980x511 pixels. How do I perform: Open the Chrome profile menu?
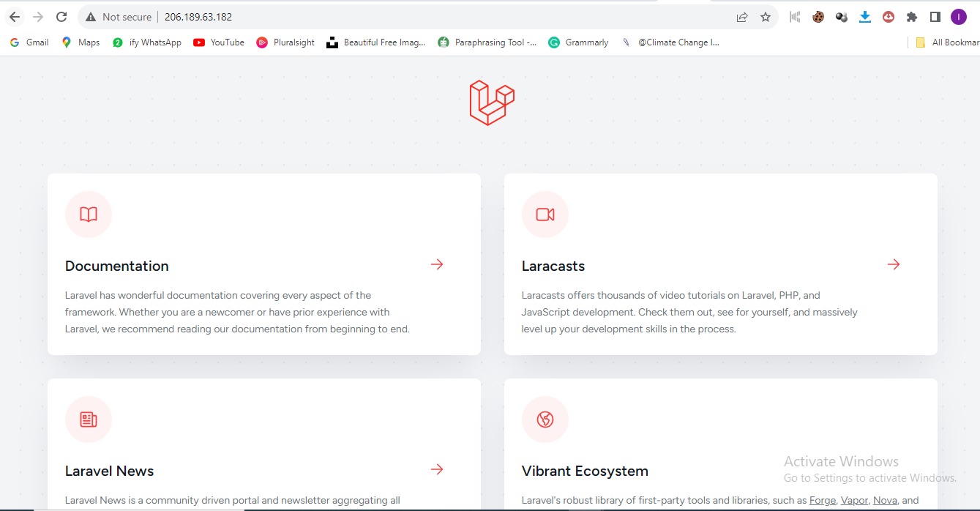click(958, 15)
